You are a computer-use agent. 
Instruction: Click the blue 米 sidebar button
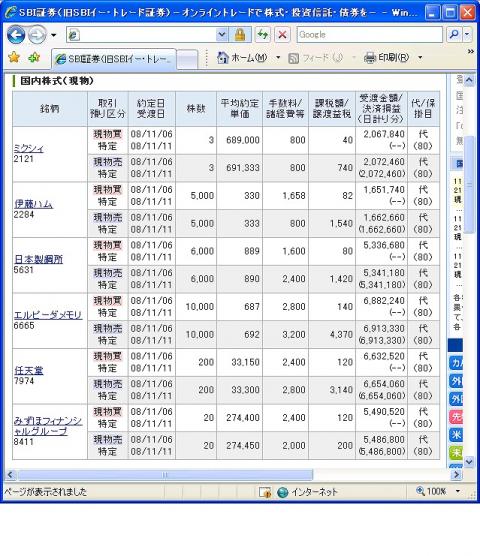tap(456, 435)
